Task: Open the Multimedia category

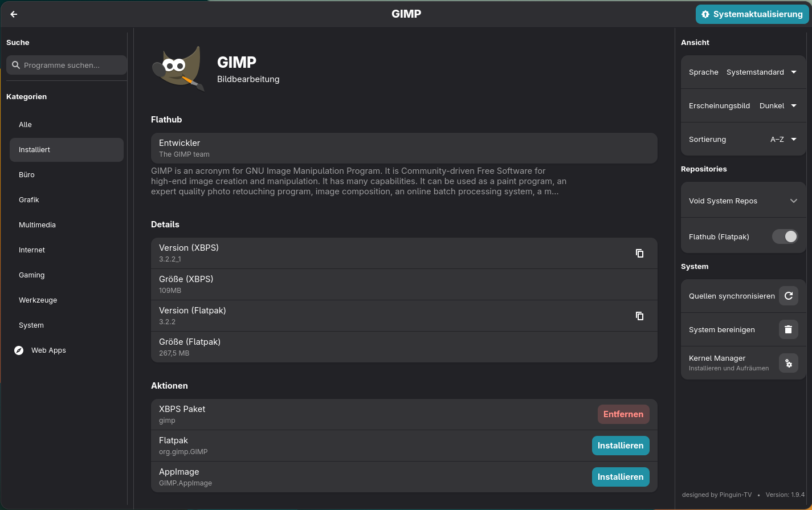Action: [67, 225]
